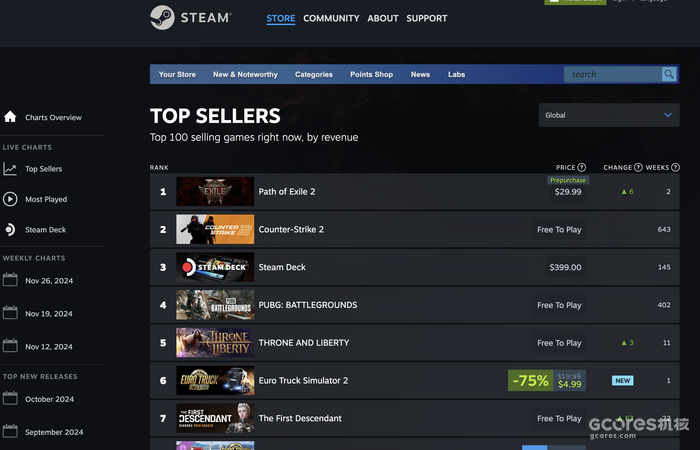Image resolution: width=700 pixels, height=450 pixels.
Task: Open Steam Deck link in sidebar
Action: [x=46, y=229]
